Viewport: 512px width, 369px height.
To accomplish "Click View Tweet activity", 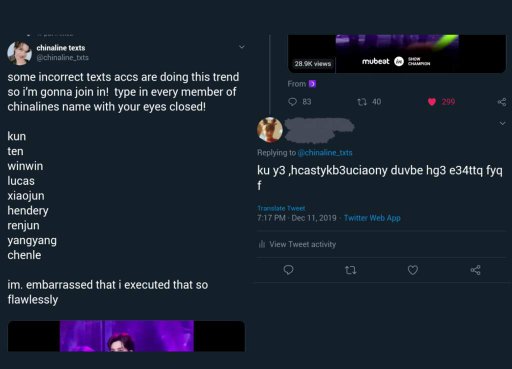I will 302,244.
